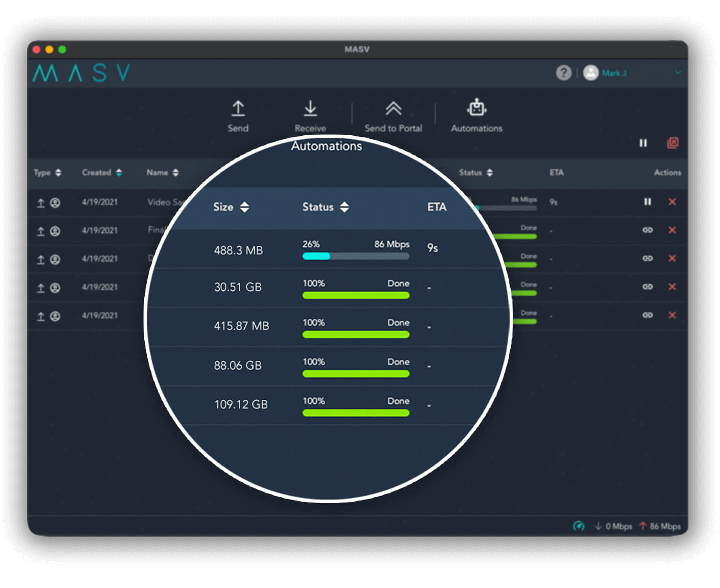Select the 30.51 GB transfer row

point(238,287)
